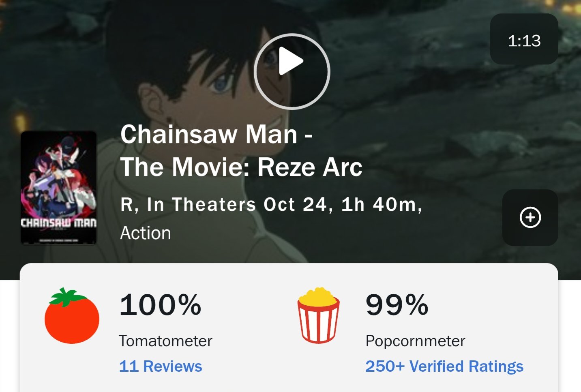Click the popcorn bucket icon
Screen dimensions: 581x392
pos(318,315)
